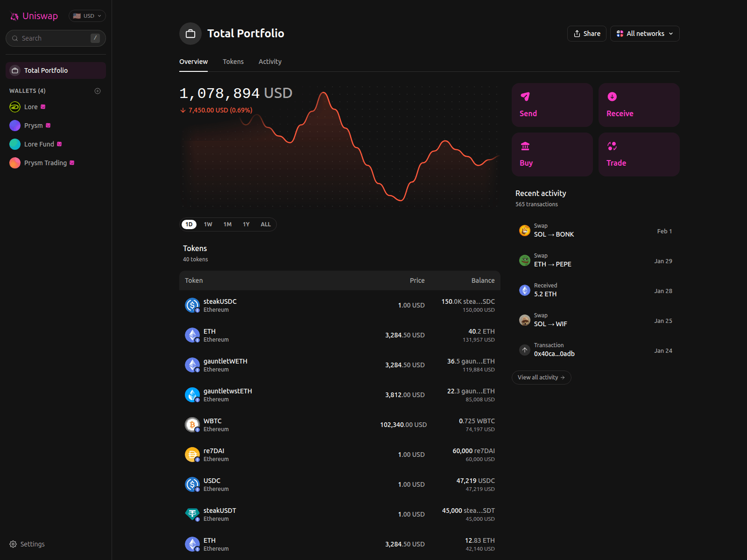This screenshot has width=747, height=560.
Task: Click the ETH icon in the 40.2 ETH row
Action: click(x=192, y=335)
